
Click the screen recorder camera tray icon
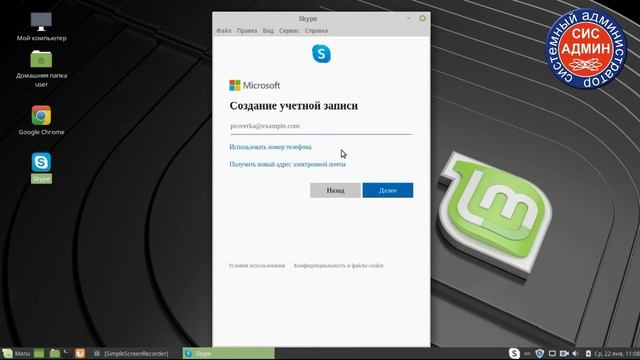(564, 353)
